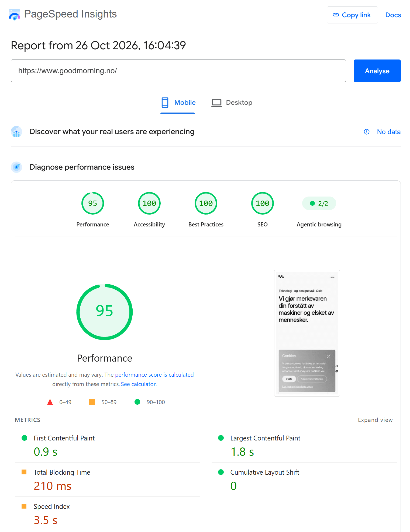Screen dimensions: 410x532
Task: Copy the report link
Action: [352, 15]
